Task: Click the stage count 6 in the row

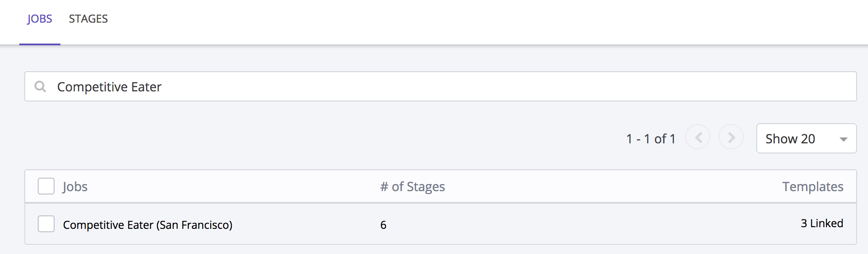Action: [x=383, y=225]
